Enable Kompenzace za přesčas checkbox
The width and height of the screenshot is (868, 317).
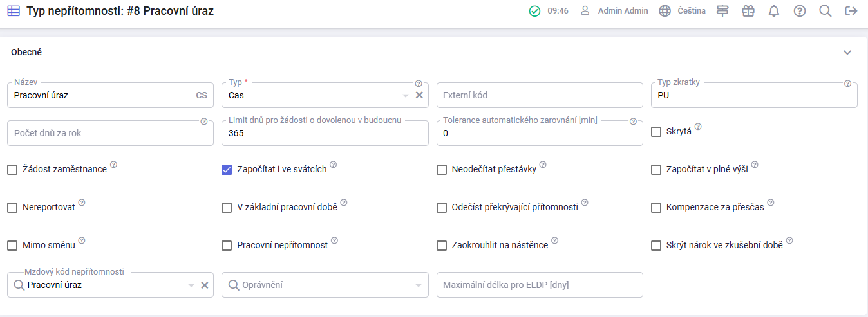pos(656,208)
